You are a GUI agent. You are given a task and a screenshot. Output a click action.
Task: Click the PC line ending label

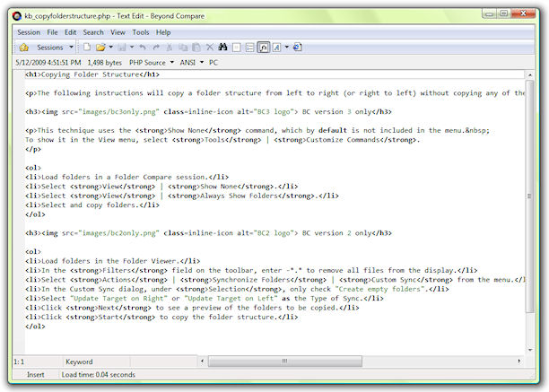point(214,63)
